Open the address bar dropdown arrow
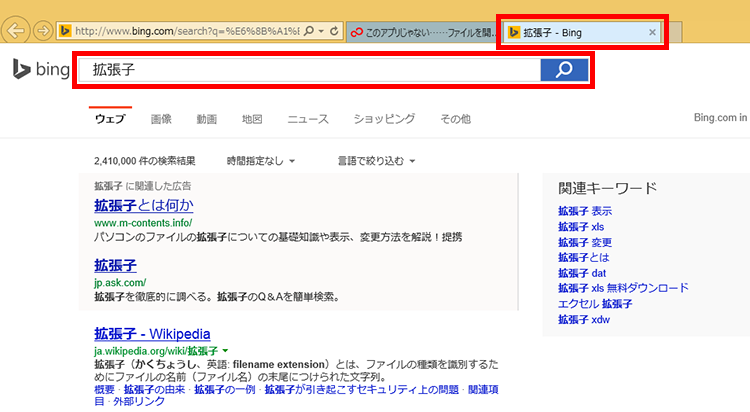 (x=320, y=32)
